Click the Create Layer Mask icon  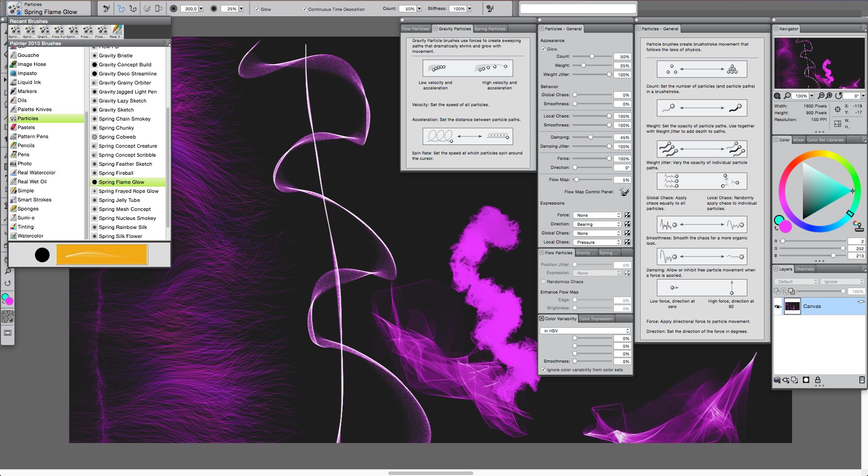point(806,380)
